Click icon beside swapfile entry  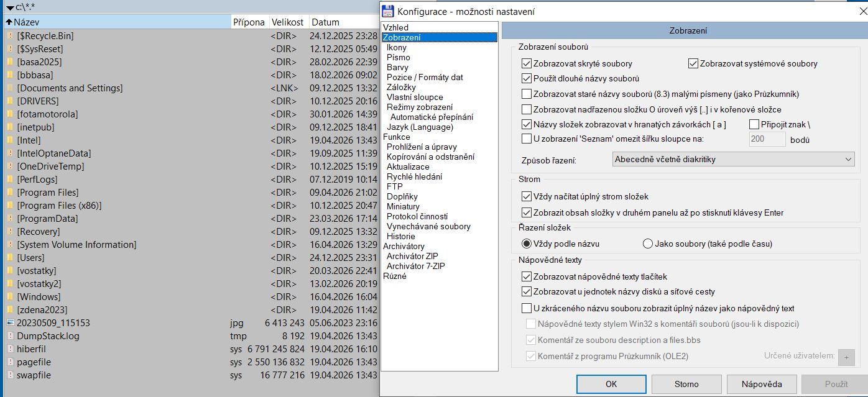[10, 375]
